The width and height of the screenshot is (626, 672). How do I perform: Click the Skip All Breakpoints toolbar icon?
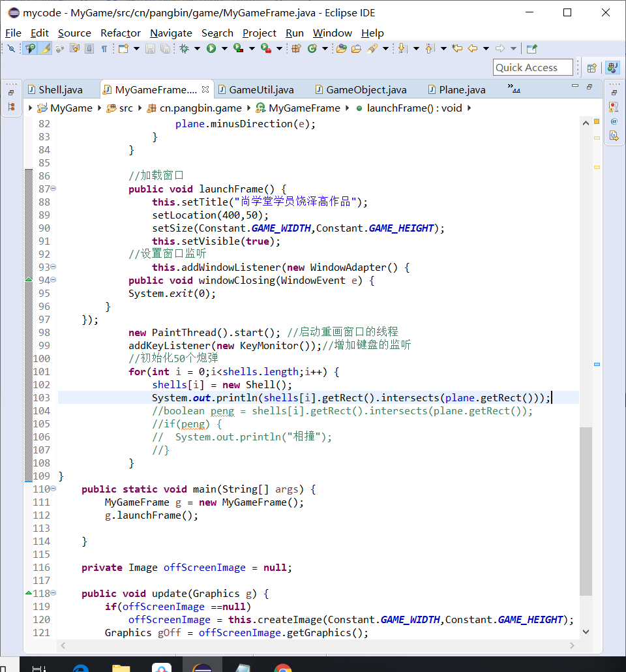coord(12,48)
